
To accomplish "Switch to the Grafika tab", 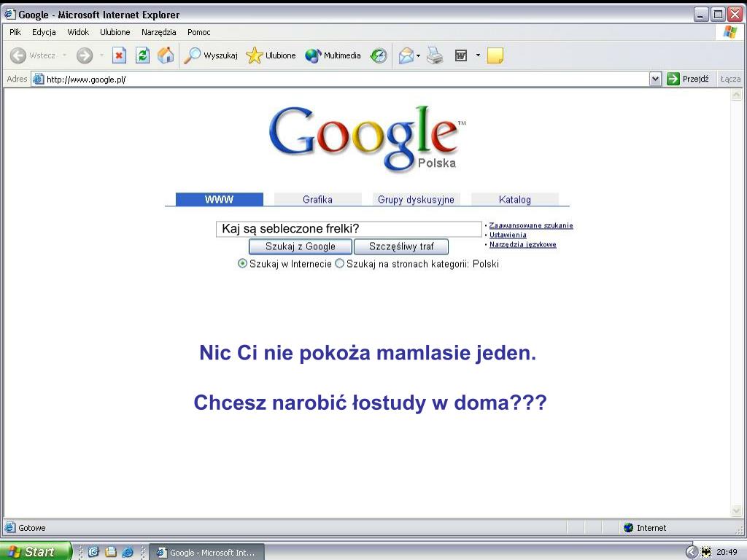I will (318, 199).
